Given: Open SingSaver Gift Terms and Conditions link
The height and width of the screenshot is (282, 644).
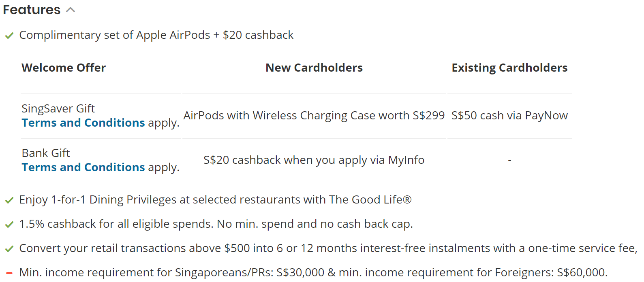Looking at the screenshot, I should tap(83, 123).
